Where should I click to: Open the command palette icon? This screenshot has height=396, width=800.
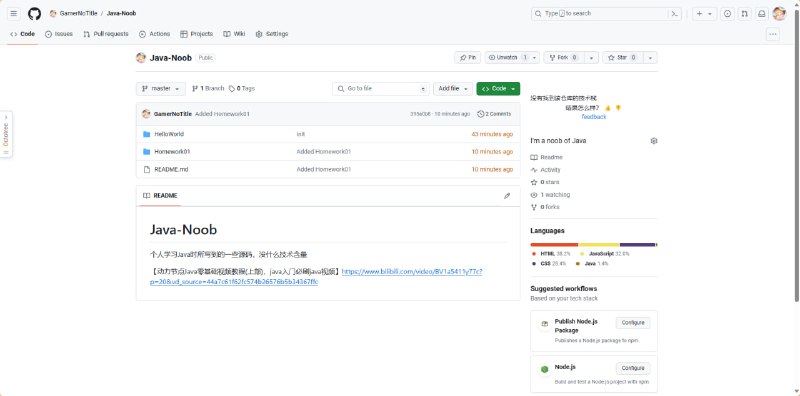[x=675, y=14]
